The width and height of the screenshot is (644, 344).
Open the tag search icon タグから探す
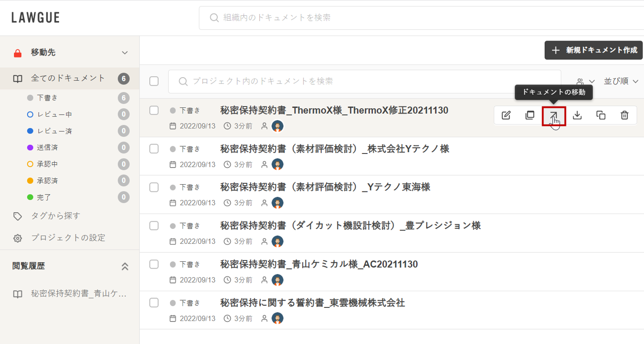click(18, 216)
